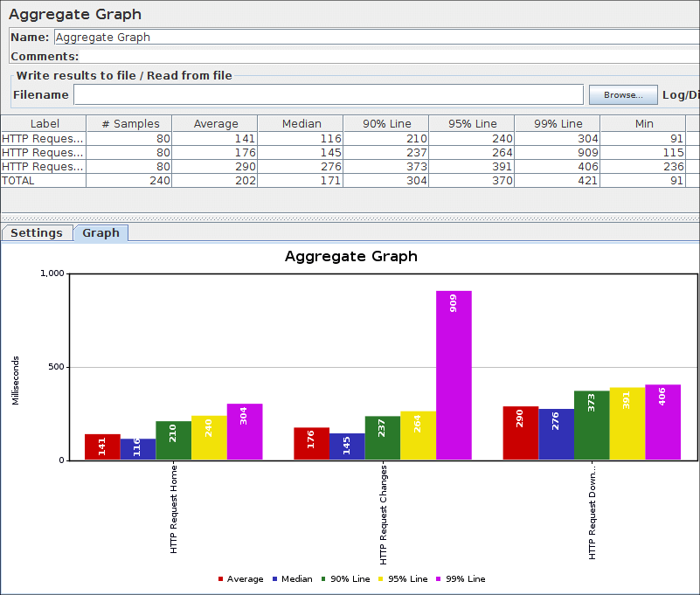Click the # Samples column header

pos(129,124)
